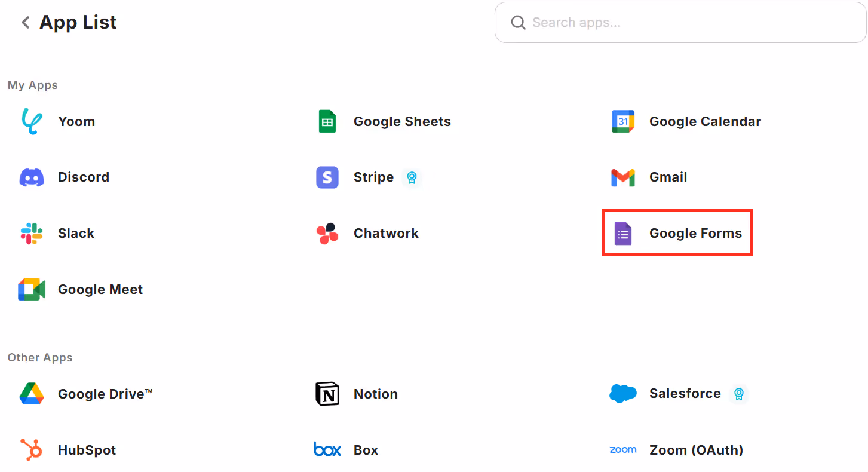Open the Google Sheets icon
868x472 pixels.
[327, 121]
